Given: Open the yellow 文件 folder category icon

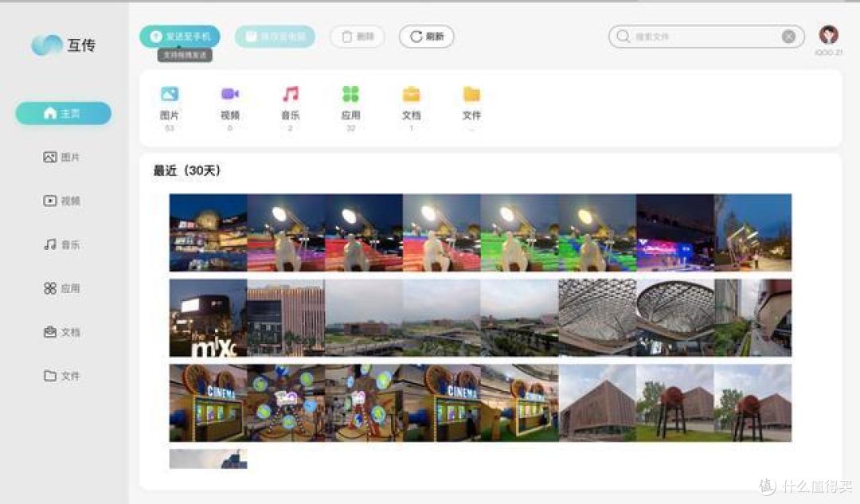Looking at the screenshot, I should pyautogui.click(x=471, y=94).
